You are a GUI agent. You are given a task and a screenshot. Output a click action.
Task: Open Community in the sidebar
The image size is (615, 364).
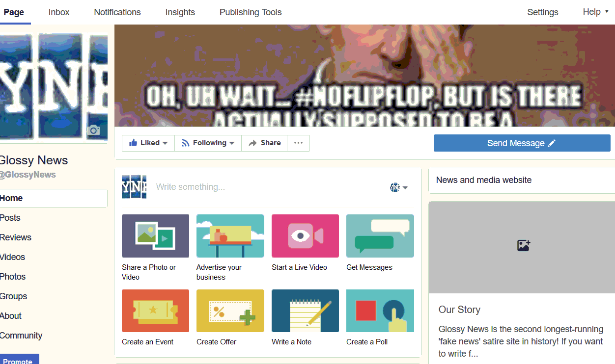pos(21,336)
